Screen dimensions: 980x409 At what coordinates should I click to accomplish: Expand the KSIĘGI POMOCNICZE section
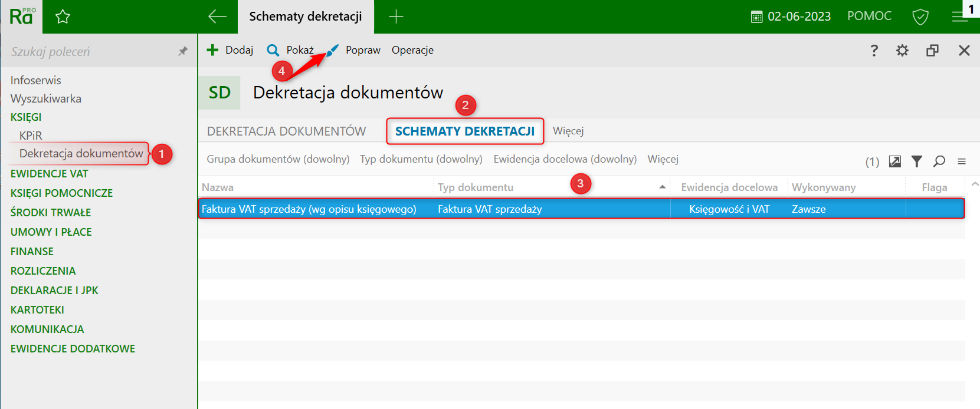click(61, 193)
